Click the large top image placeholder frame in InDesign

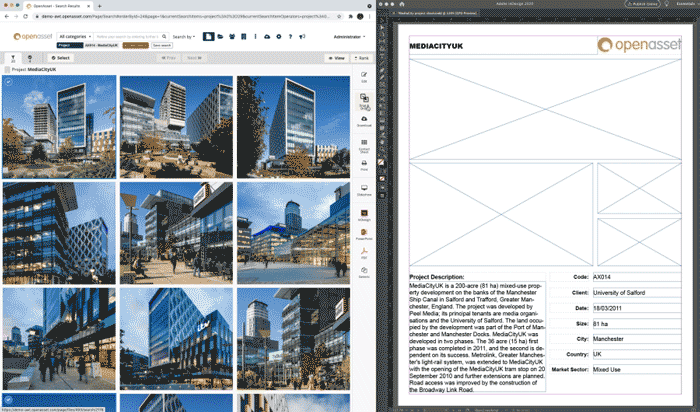pyautogui.click(x=545, y=109)
